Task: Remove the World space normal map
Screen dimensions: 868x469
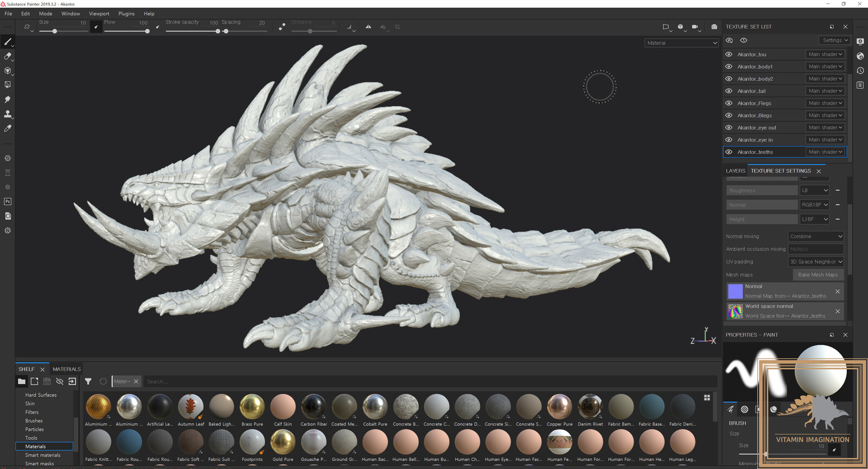Action: point(838,311)
